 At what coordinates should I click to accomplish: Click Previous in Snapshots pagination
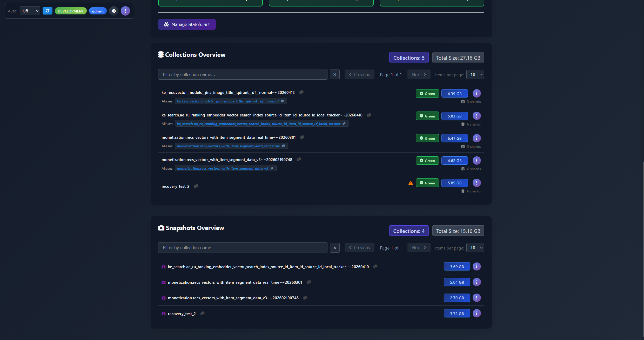(359, 248)
